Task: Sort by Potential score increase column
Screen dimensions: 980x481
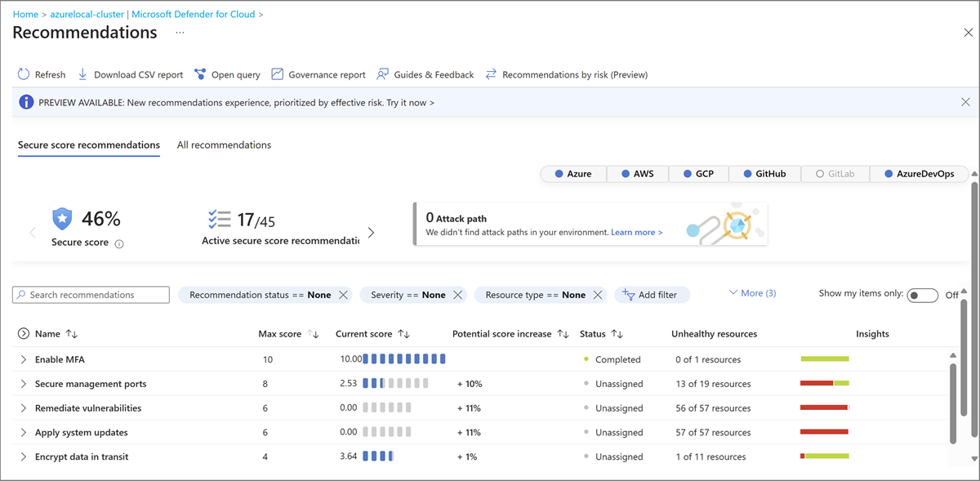Action: 563,334
